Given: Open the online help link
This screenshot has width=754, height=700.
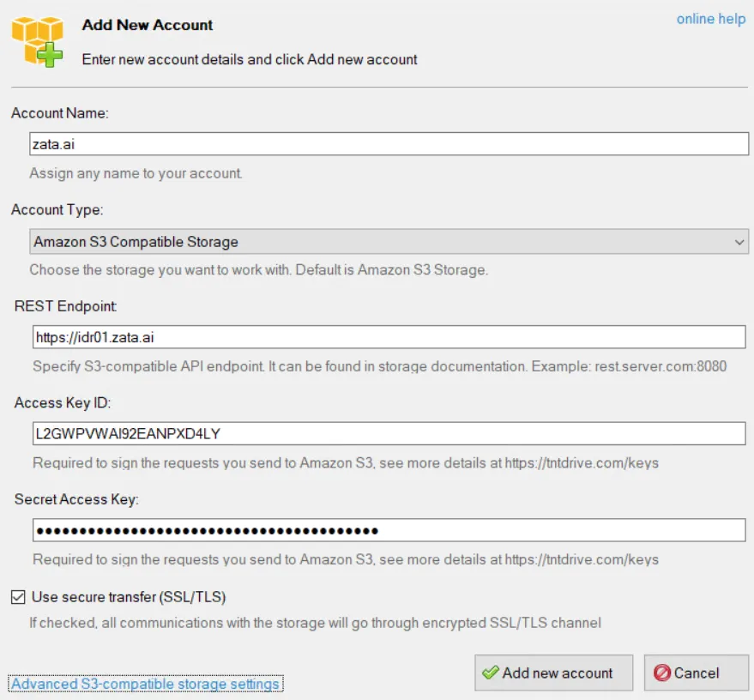Looking at the screenshot, I should 711,19.
